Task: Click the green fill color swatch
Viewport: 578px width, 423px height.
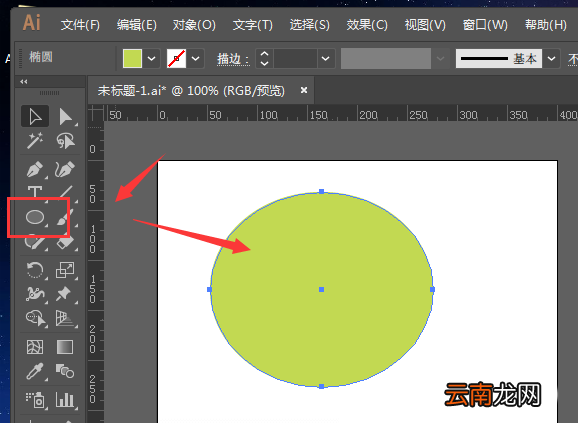Action: [132, 59]
